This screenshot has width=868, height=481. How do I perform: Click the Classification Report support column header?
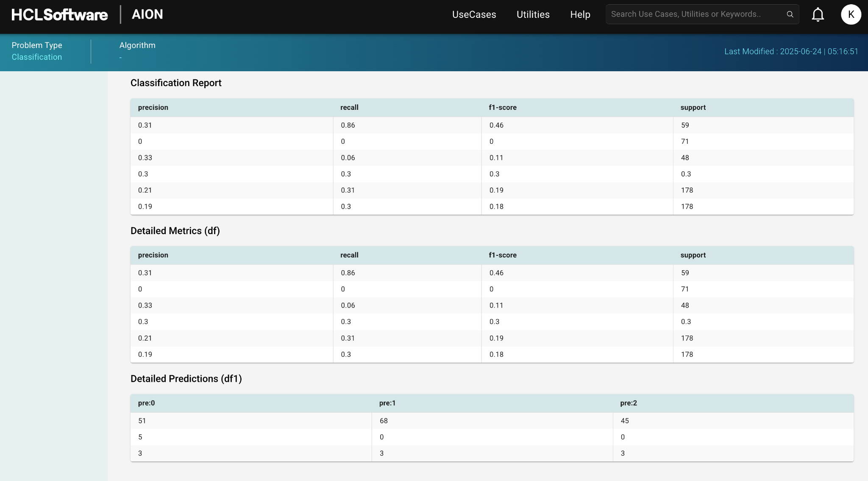pos(693,107)
